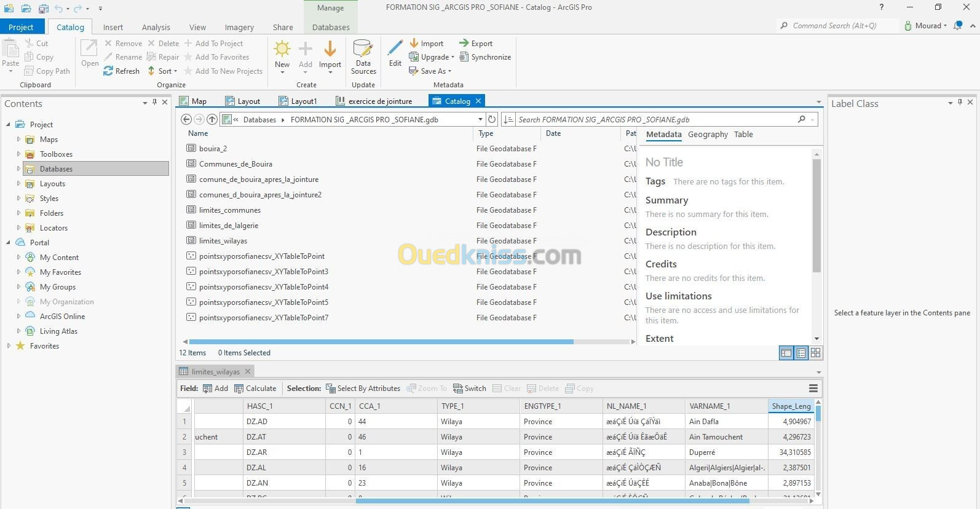Expand the Toolboxes tree node
980x509 pixels.
click(18, 154)
